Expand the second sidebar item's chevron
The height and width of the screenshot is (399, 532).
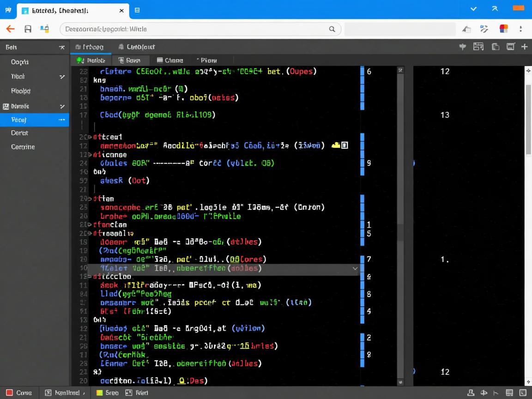click(x=62, y=77)
